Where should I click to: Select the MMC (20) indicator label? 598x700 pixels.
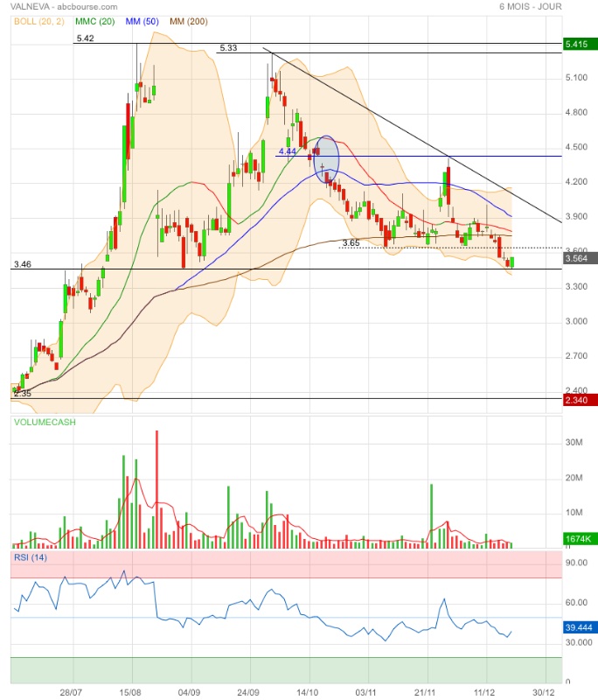(95, 21)
